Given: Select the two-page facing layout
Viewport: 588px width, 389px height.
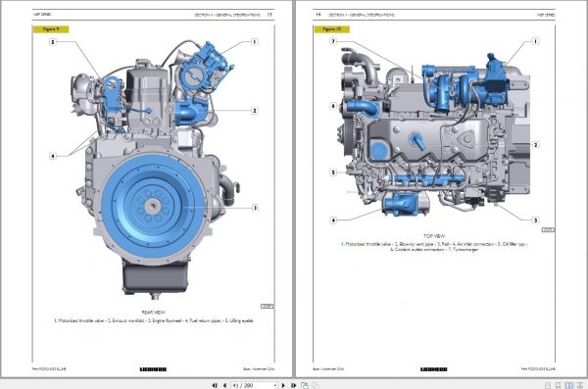Looking at the screenshot, I should 569,385.
